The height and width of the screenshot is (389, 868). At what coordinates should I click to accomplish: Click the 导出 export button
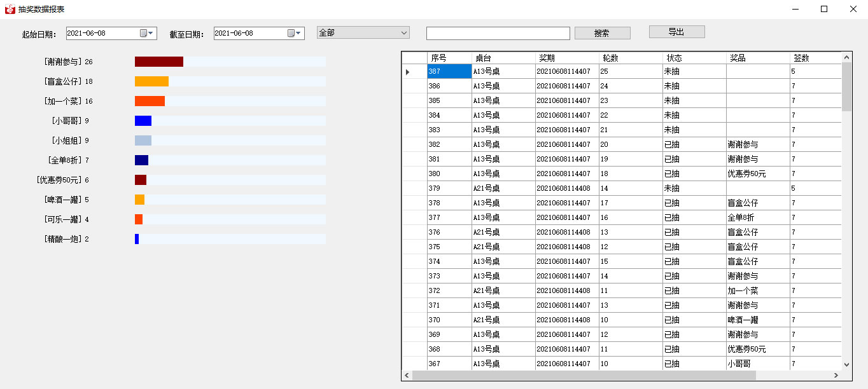(676, 32)
